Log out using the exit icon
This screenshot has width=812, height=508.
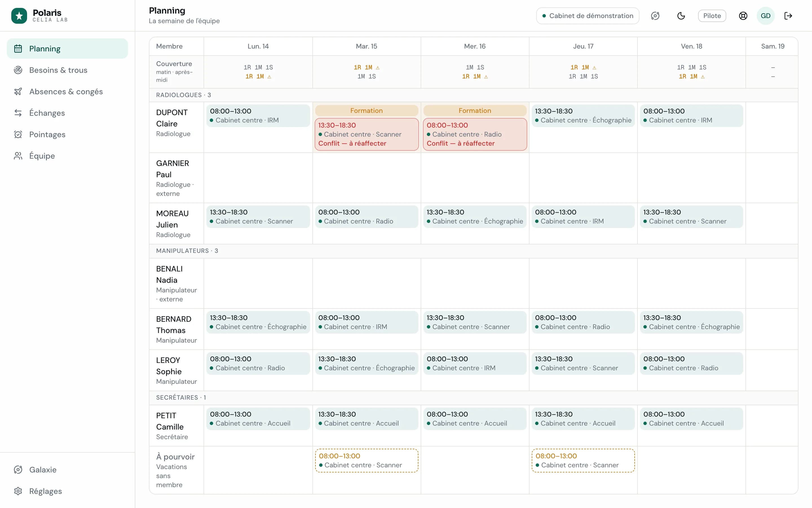coord(788,16)
